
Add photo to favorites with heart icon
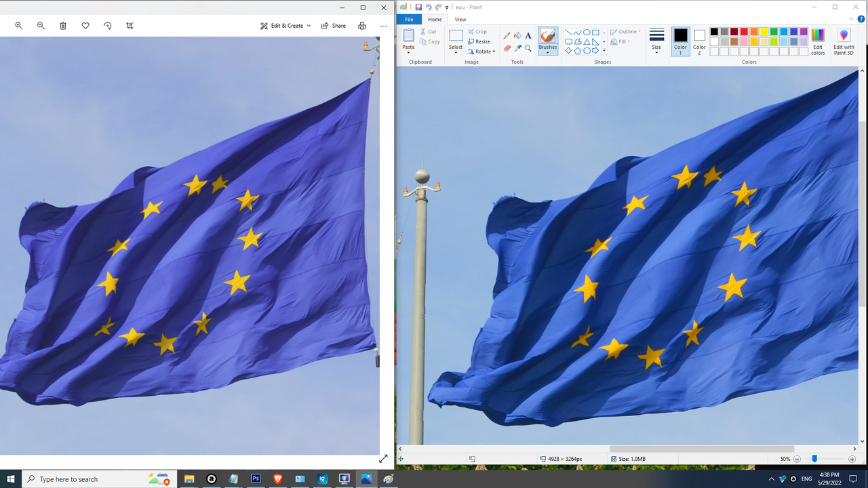pos(85,26)
